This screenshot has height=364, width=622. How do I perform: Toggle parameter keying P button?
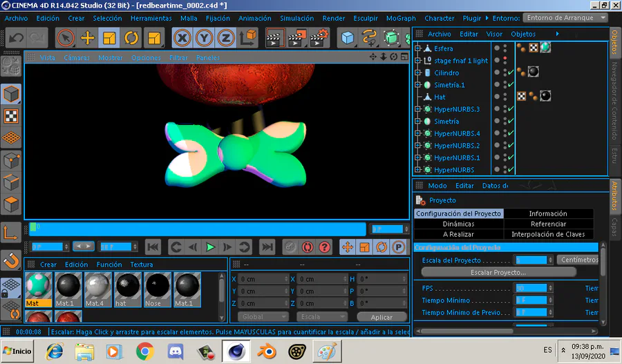click(x=398, y=247)
